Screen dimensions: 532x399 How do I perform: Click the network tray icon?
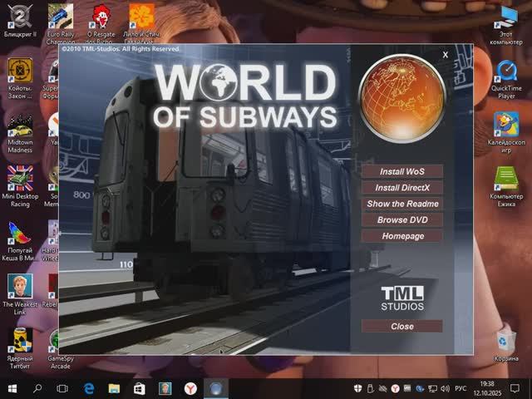[432, 388]
